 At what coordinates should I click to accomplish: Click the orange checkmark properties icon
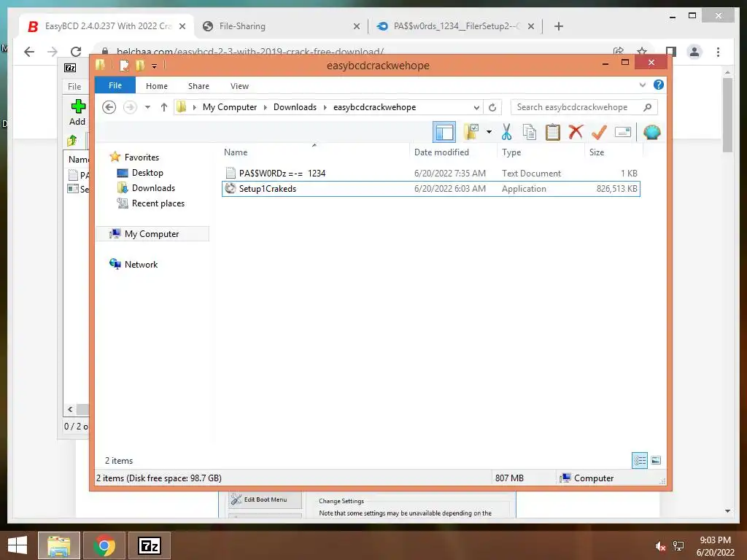[599, 132]
